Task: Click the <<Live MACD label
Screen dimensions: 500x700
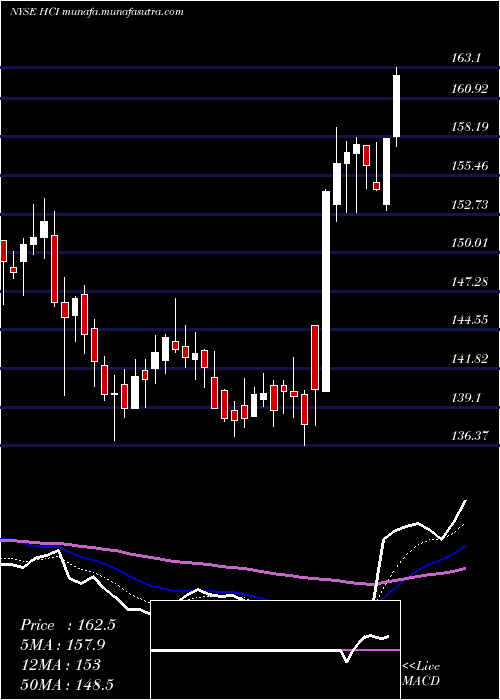Action: (421, 673)
